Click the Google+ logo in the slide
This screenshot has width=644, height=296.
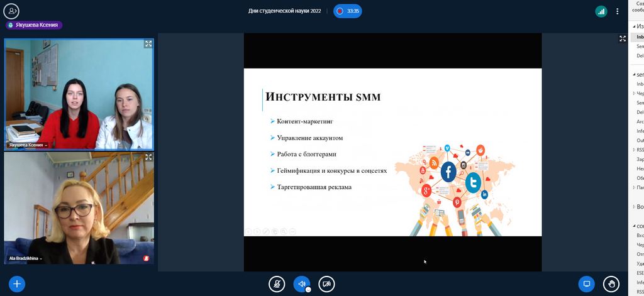[427, 190]
